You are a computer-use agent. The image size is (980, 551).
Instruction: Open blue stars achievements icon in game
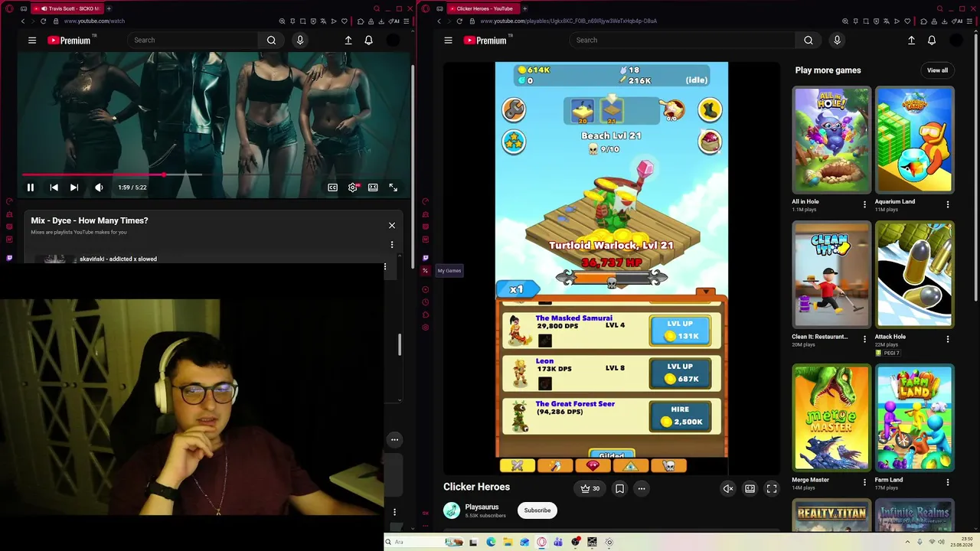[x=514, y=141]
